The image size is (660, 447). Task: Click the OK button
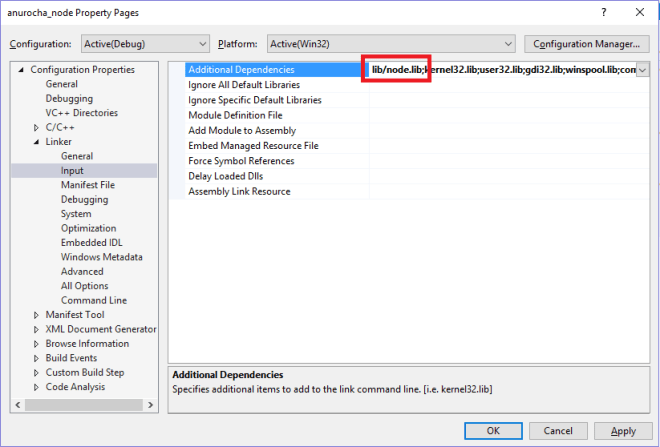click(493, 431)
